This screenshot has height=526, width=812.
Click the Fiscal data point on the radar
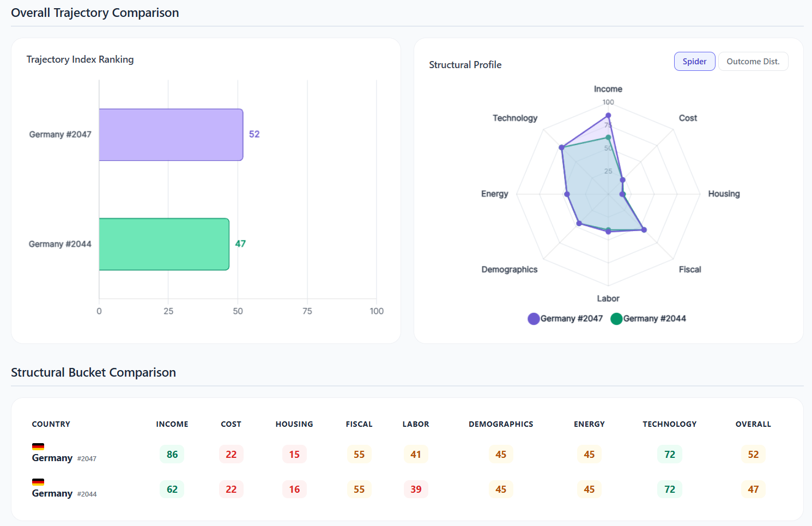[x=644, y=230]
